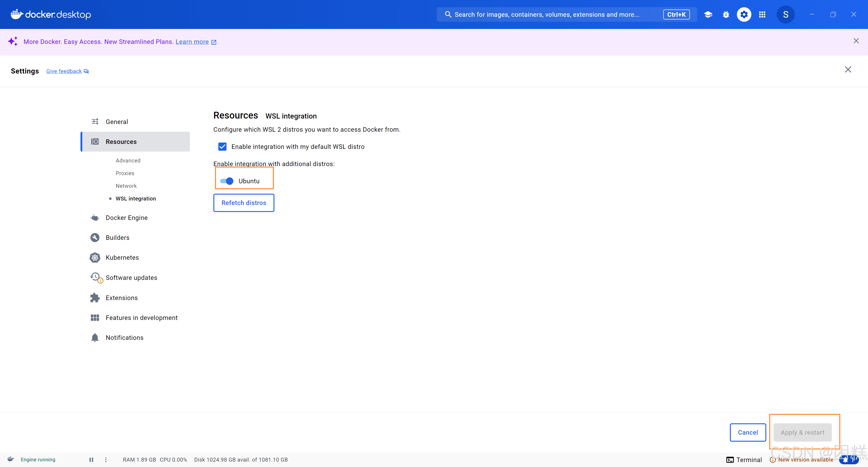Click the new version info icon
This screenshot has width=868, height=467.
[x=773, y=460]
